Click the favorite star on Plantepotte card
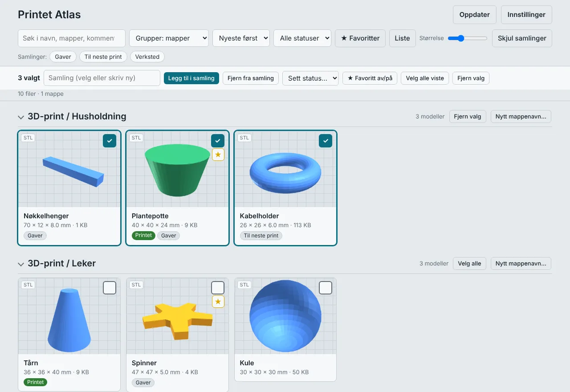The width and height of the screenshot is (570, 392). click(218, 155)
